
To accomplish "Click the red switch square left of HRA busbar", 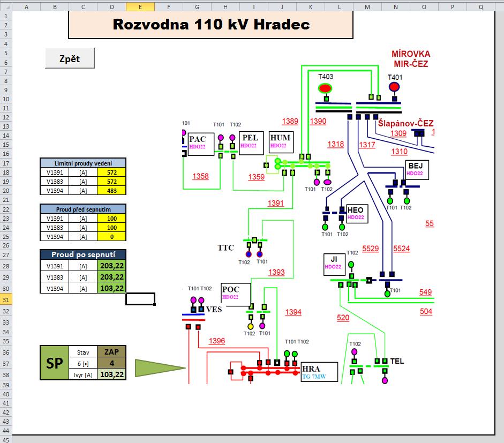I will (230, 372).
